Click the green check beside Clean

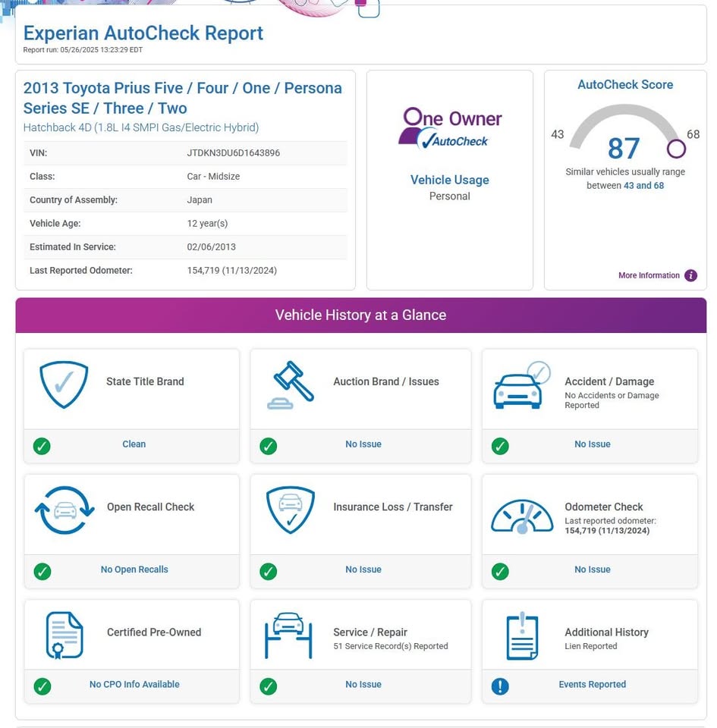point(42,446)
